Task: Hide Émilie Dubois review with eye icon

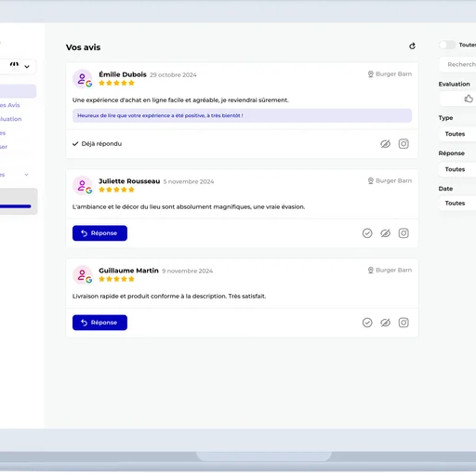Action: (x=385, y=144)
